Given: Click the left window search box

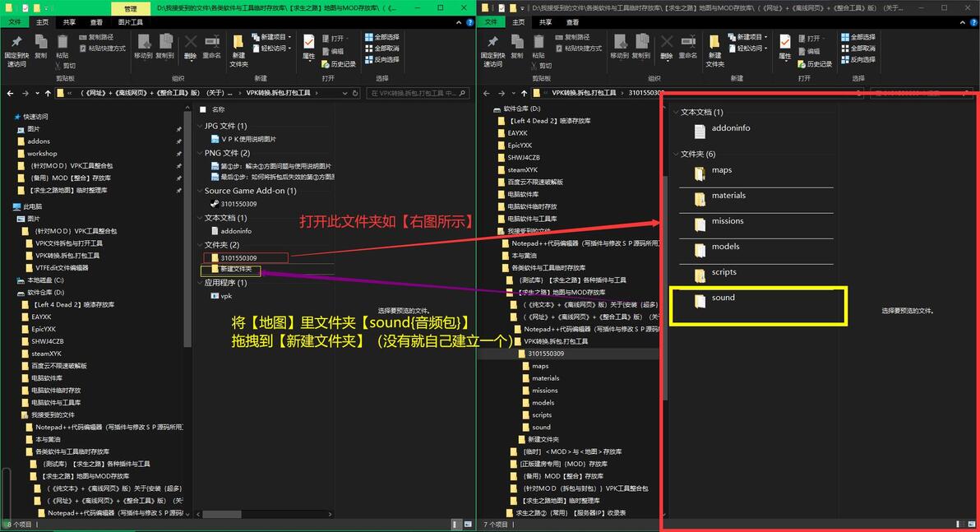Looking at the screenshot, I should (x=418, y=93).
